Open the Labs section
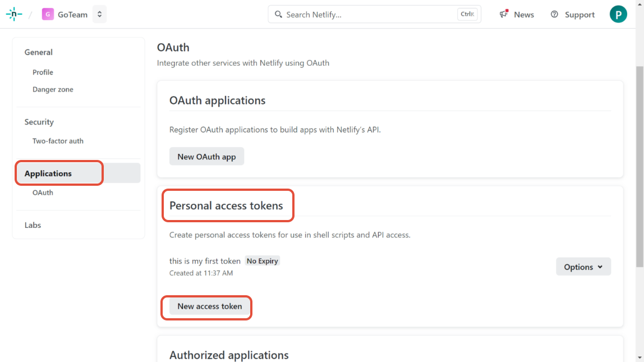 [33, 225]
